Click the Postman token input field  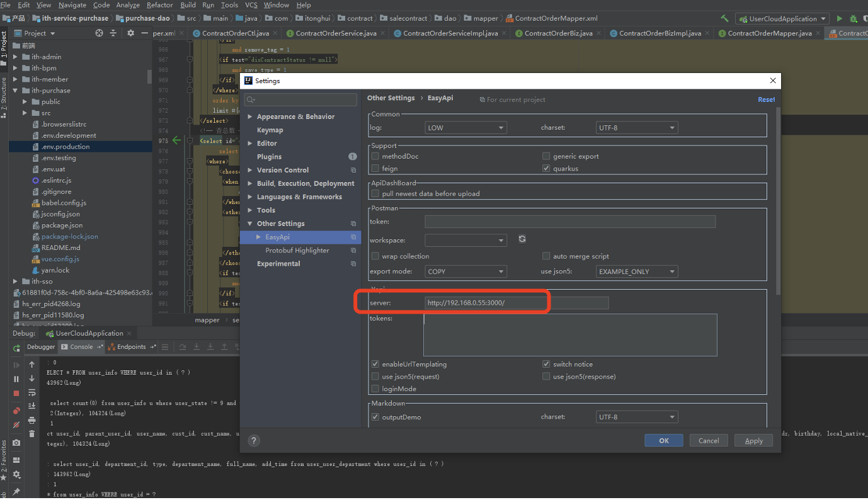point(570,222)
